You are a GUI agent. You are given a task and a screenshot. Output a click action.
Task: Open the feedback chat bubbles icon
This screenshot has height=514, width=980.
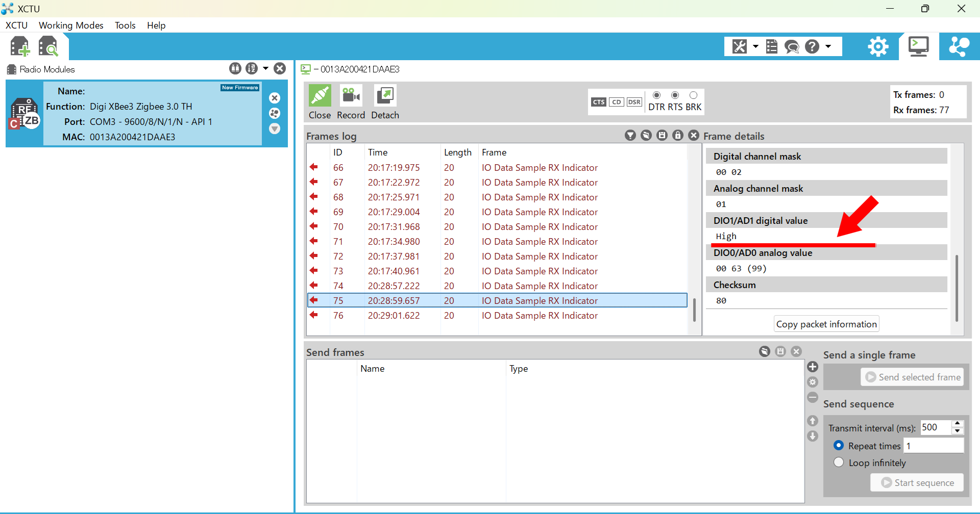click(792, 46)
